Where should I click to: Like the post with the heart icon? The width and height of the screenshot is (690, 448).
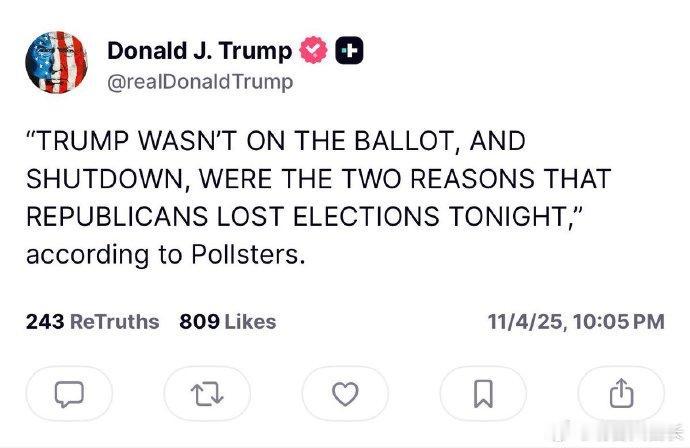344,394
